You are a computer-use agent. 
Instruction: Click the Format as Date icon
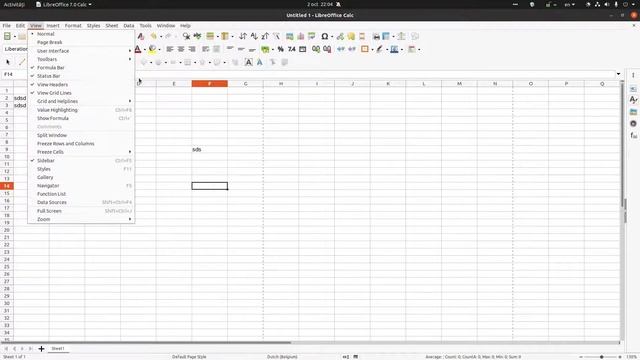pos(302,49)
